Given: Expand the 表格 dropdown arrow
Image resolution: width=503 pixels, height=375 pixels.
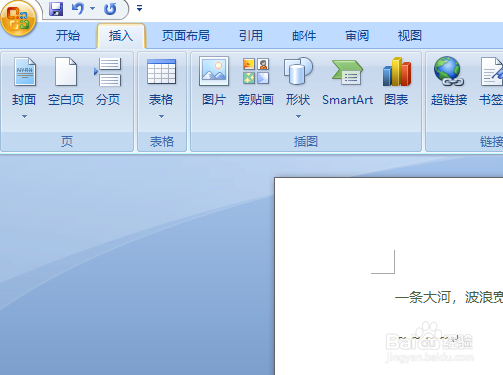Looking at the screenshot, I should coord(161,117).
